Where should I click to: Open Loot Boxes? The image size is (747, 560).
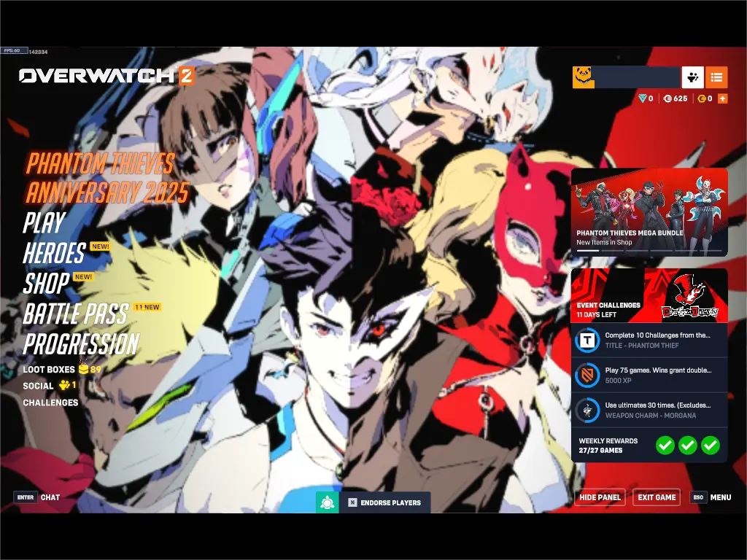[x=49, y=369]
